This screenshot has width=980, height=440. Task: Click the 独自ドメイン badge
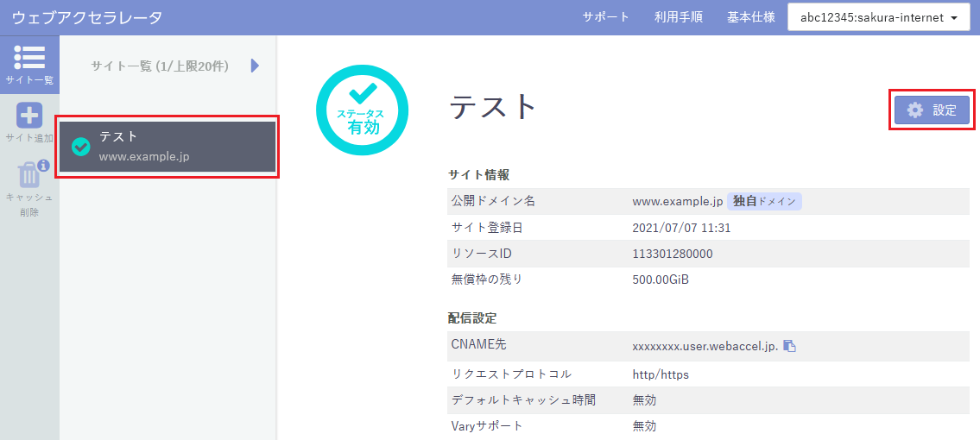pos(764,201)
